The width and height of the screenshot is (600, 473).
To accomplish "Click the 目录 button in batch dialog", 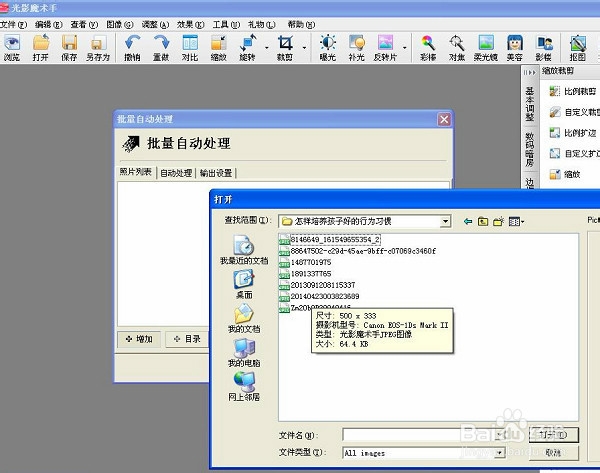I will coord(187,339).
